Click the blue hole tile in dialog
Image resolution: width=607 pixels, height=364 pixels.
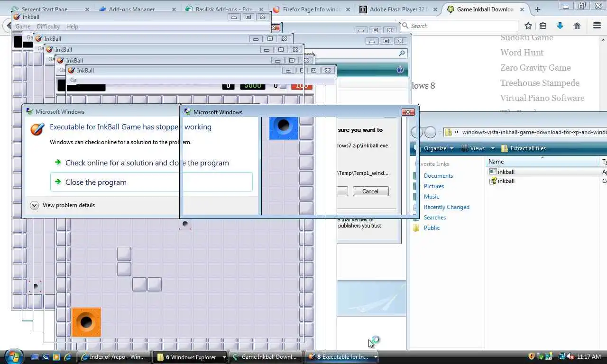coord(284,128)
